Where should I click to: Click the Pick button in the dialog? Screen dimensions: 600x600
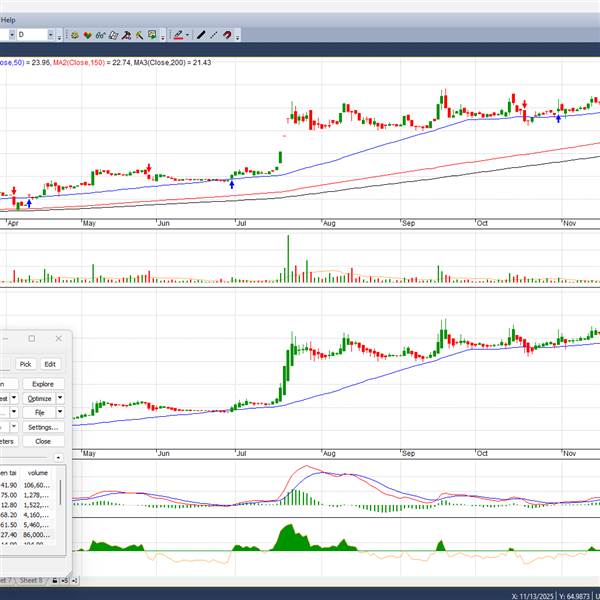[26, 364]
